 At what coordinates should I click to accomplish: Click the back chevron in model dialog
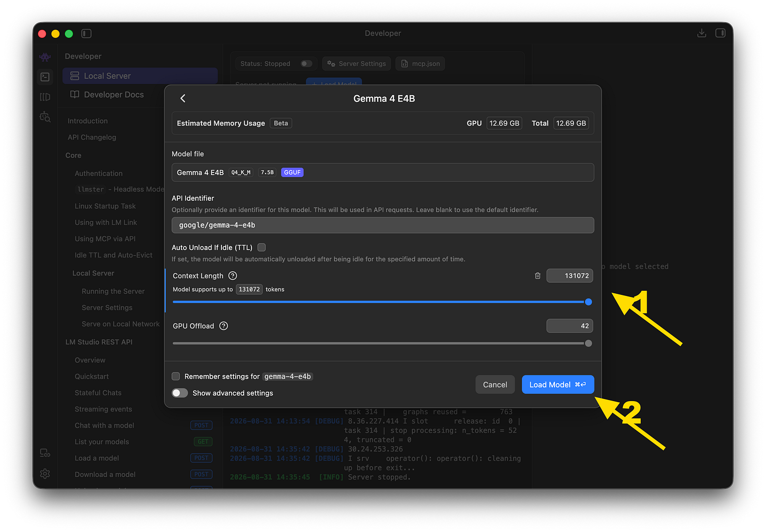tap(183, 98)
